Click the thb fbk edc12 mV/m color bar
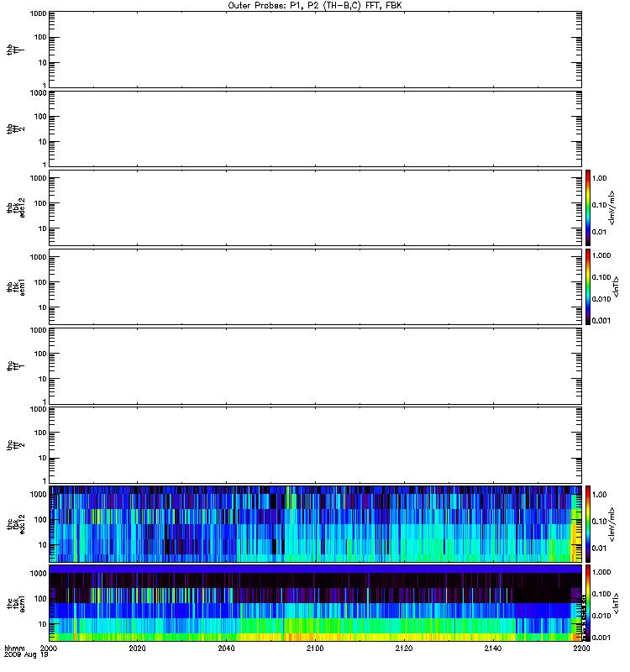Screen dimensions: 630x672 [x=588, y=207]
